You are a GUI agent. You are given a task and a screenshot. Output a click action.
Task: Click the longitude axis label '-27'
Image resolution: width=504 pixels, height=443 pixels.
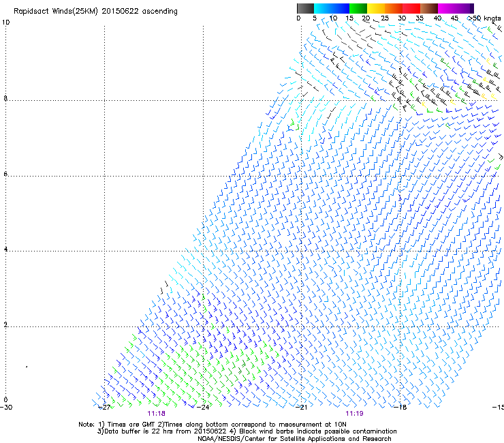104,408
